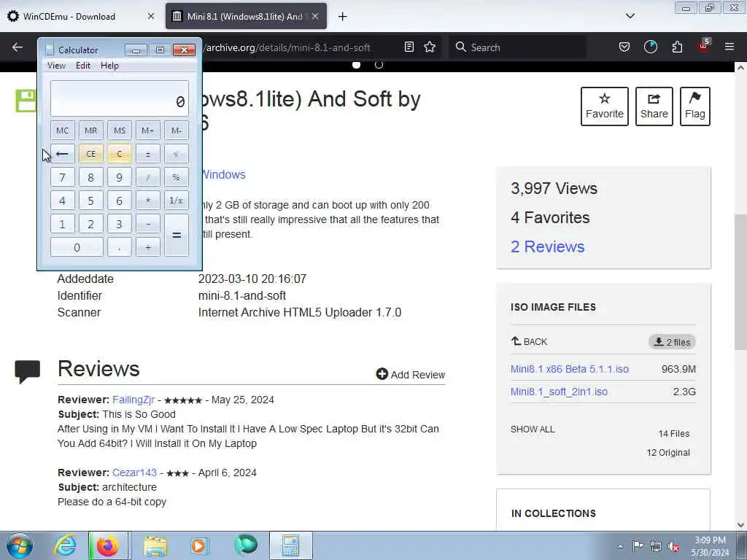Screen dimensions: 747x560
Task: Click Calculator multiply button
Action: [147, 201]
